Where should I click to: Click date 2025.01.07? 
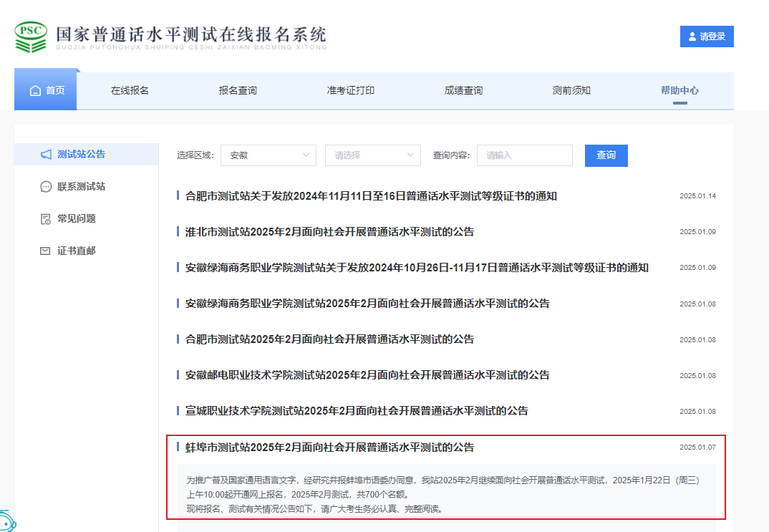(x=697, y=448)
